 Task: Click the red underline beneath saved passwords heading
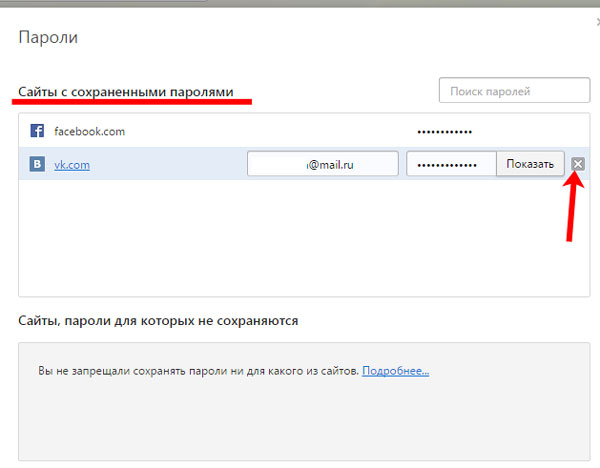tap(133, 102)
